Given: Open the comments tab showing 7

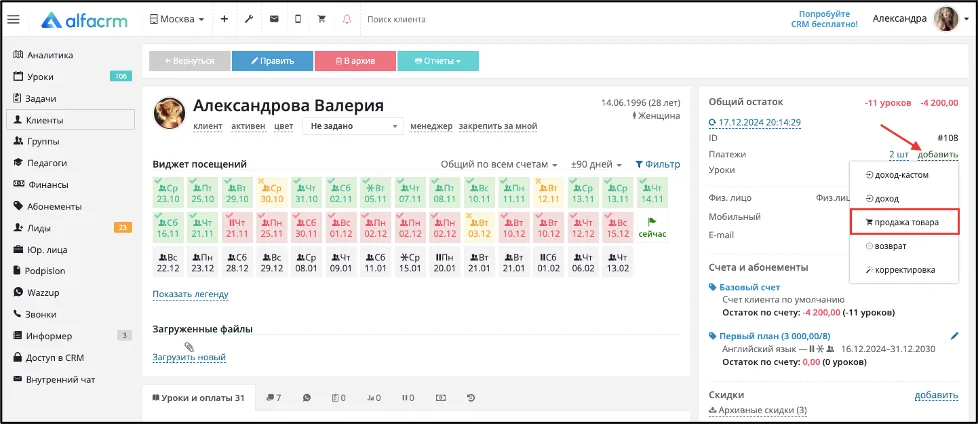Looking at the screenshot, I should 274,397.
